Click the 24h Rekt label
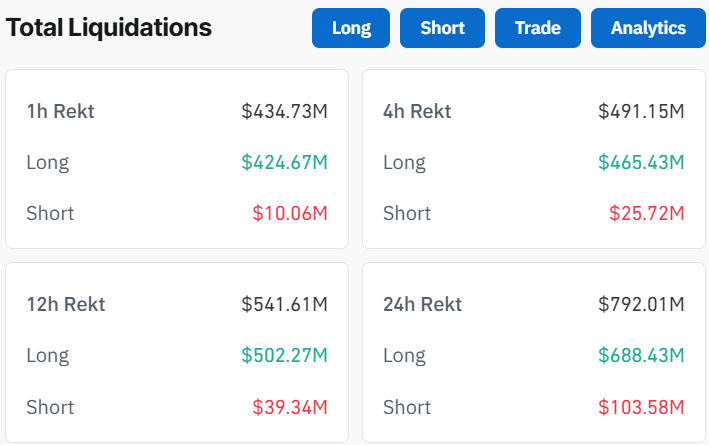Viewport: 709px width, 445px height. tap(423, 304)
